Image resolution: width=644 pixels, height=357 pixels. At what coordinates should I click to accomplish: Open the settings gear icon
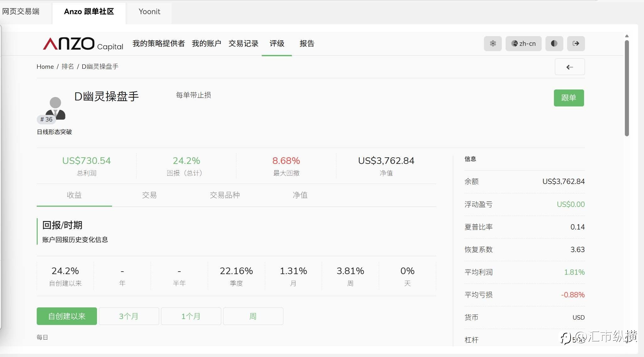(x=493, y=44)
